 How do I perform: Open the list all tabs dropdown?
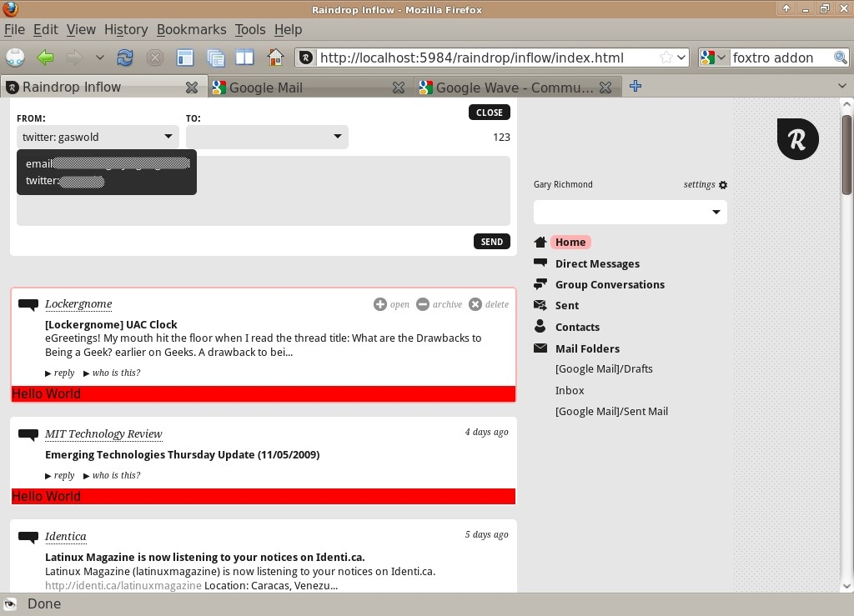coord(842,86)
